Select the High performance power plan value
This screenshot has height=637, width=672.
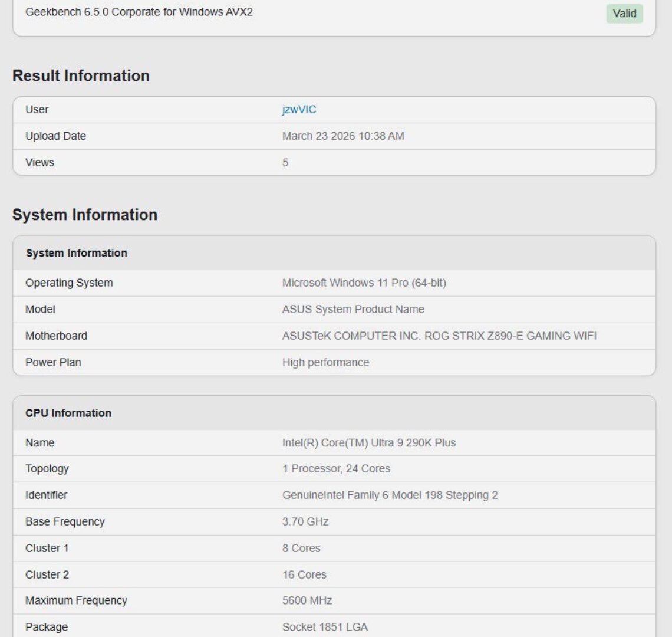pyautogui.click(x=325, y=362)
